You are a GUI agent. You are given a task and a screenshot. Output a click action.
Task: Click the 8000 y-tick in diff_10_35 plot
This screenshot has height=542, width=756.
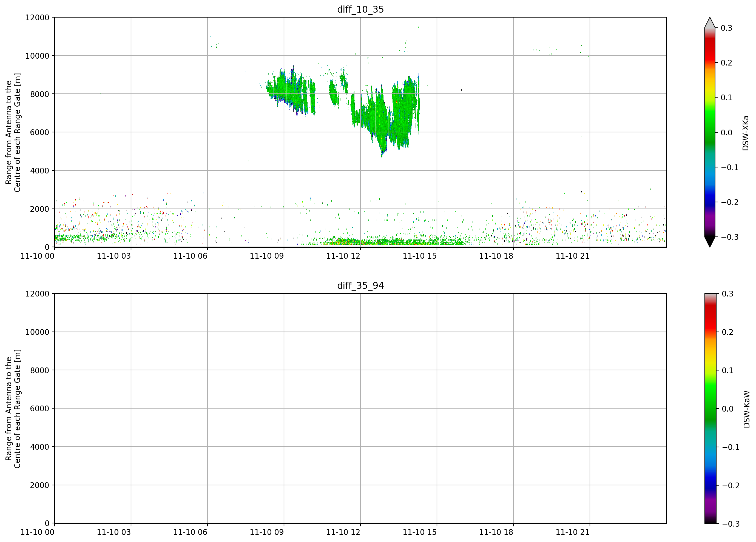pos(40,94)
